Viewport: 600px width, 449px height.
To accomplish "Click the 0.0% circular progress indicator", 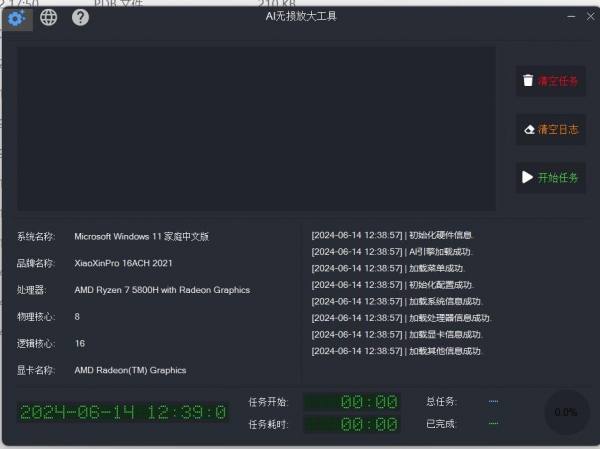I will point(566,412).
